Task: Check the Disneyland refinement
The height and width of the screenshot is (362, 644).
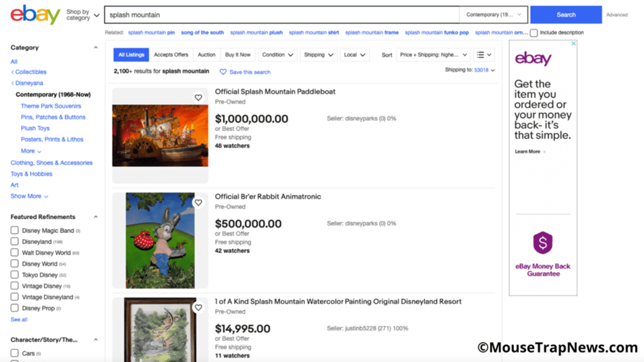Action: tap(14, 241)
